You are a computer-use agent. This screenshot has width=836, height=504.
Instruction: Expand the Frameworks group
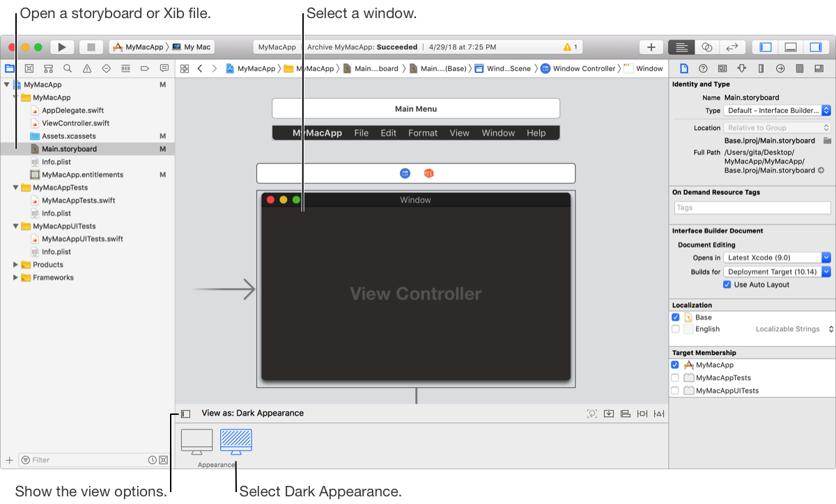pos(16,278)
